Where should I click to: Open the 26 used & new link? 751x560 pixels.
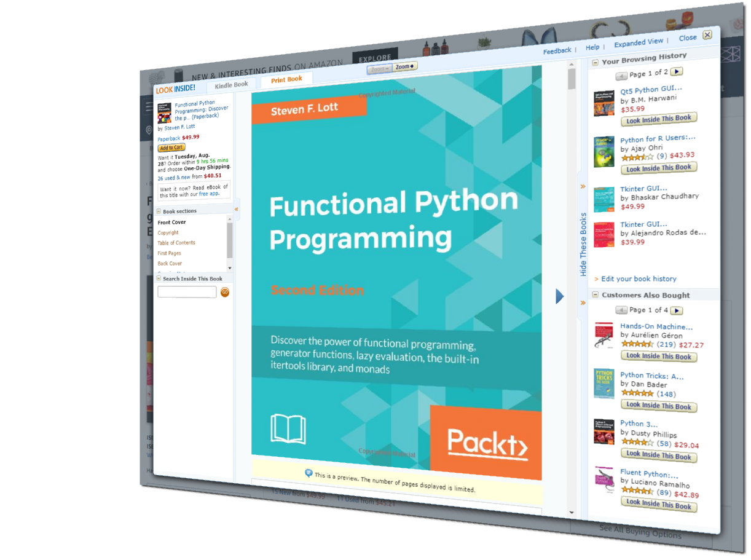pos(174,178)
